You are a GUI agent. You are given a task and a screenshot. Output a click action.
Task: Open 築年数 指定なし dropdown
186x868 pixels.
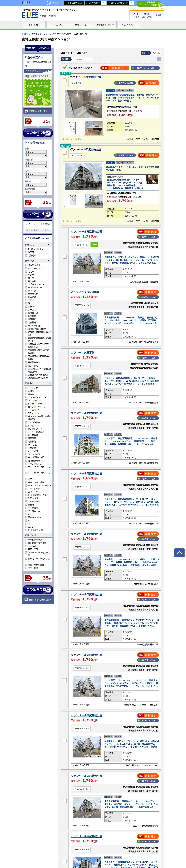[35, 185]
